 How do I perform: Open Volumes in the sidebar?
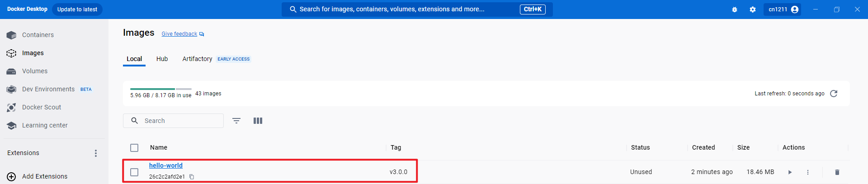(x=34, y=71)
